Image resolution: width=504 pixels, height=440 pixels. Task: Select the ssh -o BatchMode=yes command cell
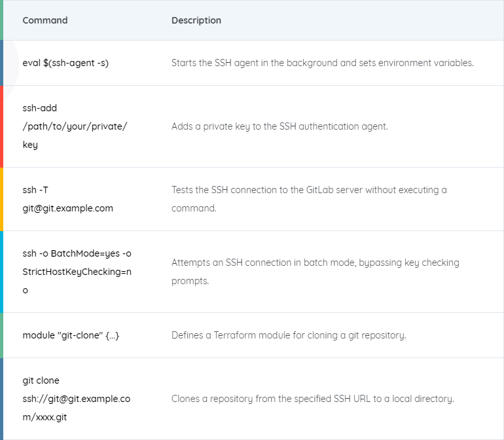point(77,272)
